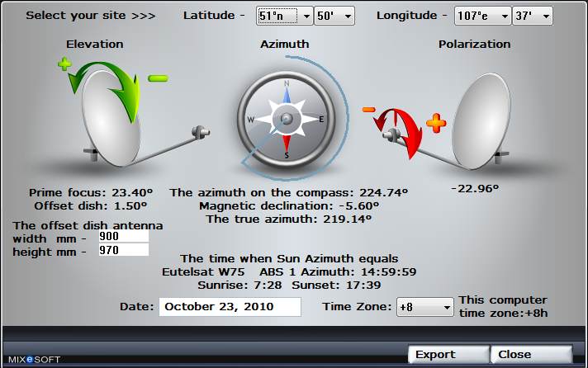Click the W marker on compass
The image size is (588, 368).
(x=250, y=120)
